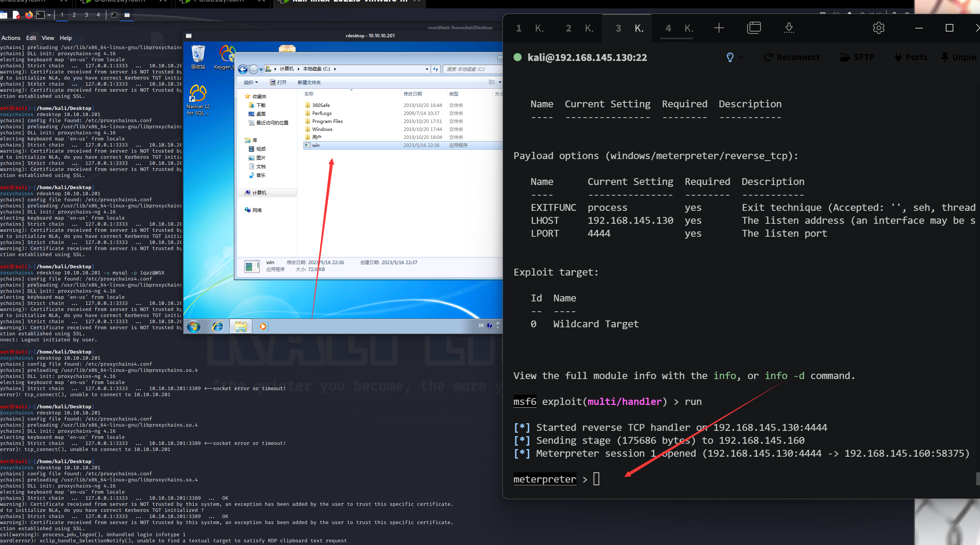Select the Windows folder
This screenshot has width=980, height=545.
318,129
